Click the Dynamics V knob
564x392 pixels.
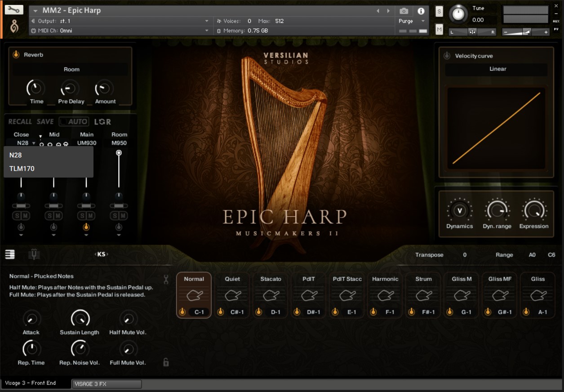pyautogui.click(x=459, y=210)
